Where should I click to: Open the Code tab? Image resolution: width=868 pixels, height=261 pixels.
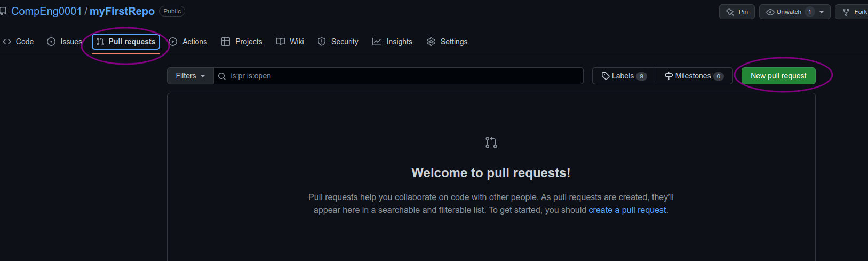click(19, 42)
